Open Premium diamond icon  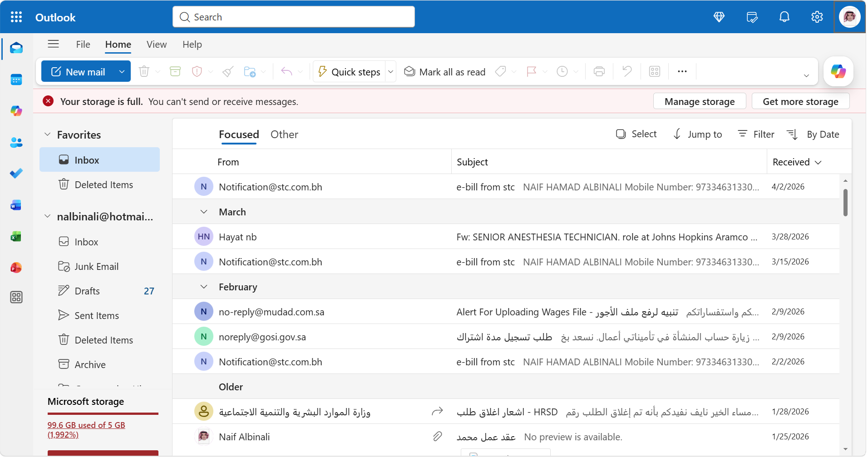[x=719, y=17]
